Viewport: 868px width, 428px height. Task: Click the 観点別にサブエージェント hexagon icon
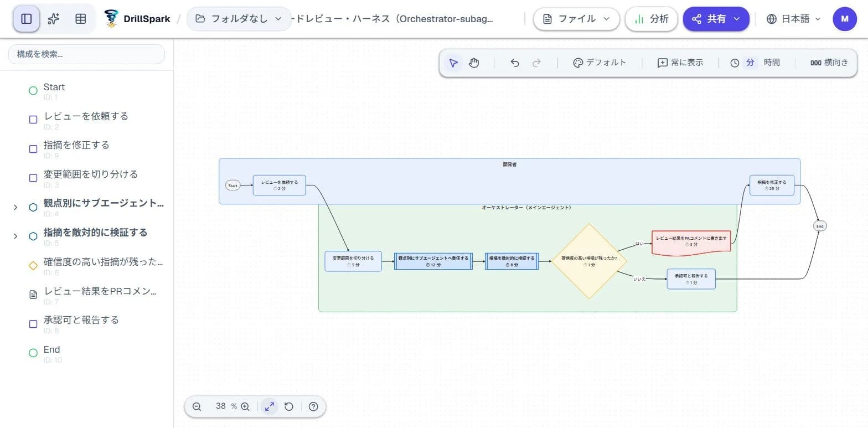click(x=33, y=207)
